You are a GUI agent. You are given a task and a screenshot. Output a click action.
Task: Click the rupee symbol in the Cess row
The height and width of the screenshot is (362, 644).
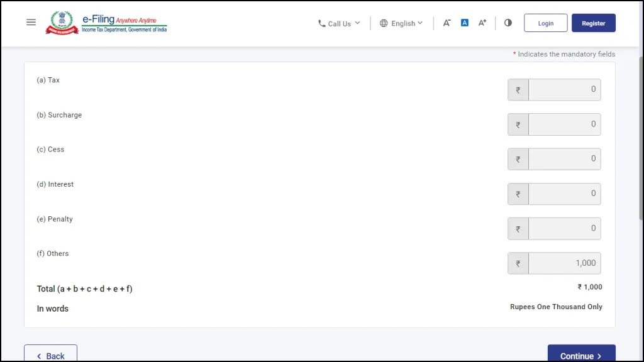(518, 159)
